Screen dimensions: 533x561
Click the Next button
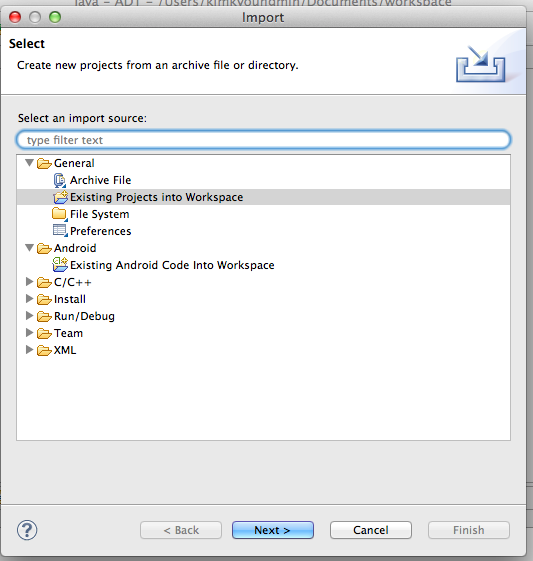tap(273, 530)
